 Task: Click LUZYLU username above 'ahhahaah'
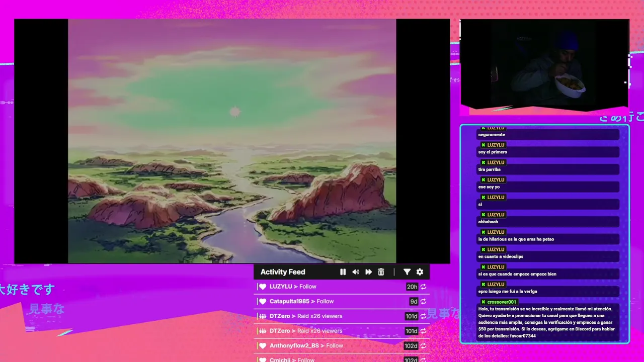pos(496,215)
